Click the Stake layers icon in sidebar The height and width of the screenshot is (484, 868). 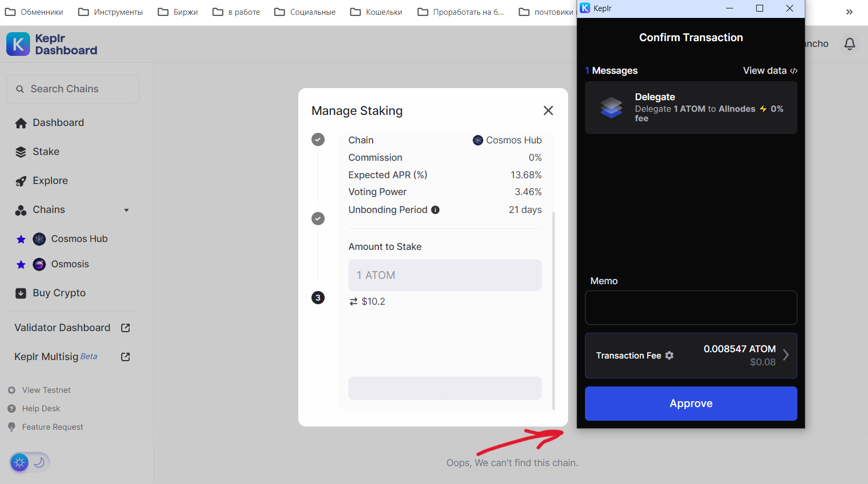21,152
